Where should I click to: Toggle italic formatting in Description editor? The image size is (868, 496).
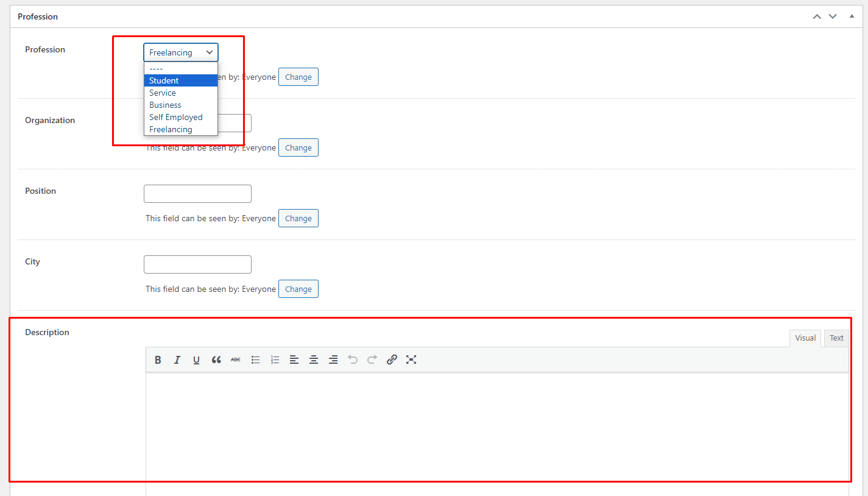tap(177, 360)
